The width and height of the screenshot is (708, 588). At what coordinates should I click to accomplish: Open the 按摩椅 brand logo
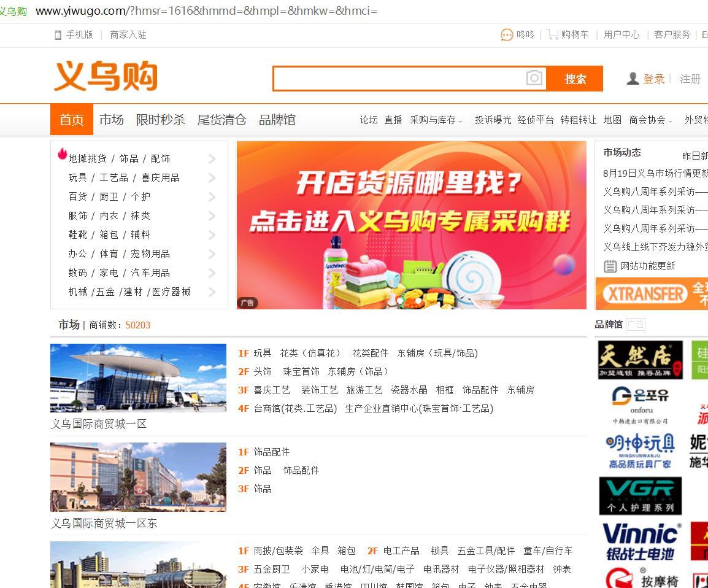pyautogui.click(x=641, y=578)
